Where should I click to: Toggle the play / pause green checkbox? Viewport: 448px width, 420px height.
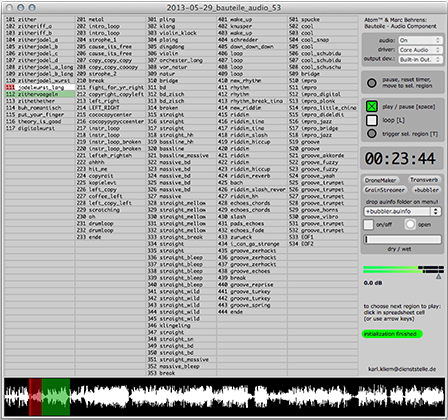click(x=372, y=106)
